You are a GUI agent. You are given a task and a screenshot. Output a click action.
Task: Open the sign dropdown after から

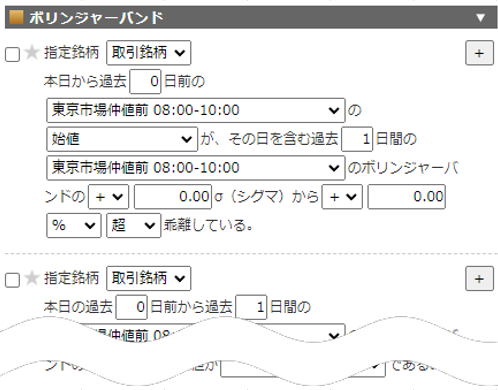tap(342, 197)
